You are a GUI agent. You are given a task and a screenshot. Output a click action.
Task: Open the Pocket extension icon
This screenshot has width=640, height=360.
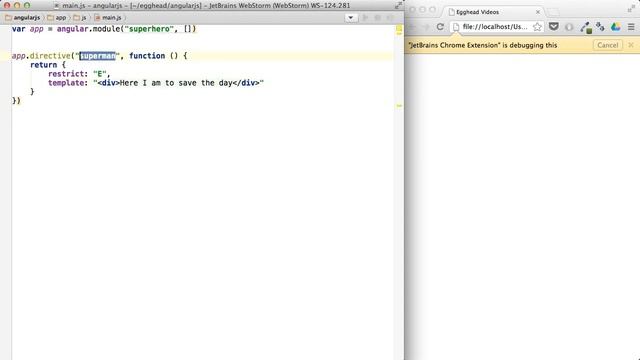point(553,27)
